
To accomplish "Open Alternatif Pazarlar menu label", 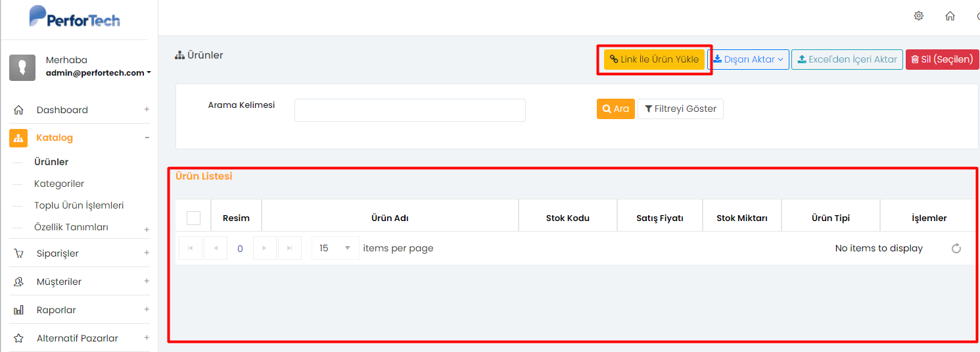I will point(78,338).
